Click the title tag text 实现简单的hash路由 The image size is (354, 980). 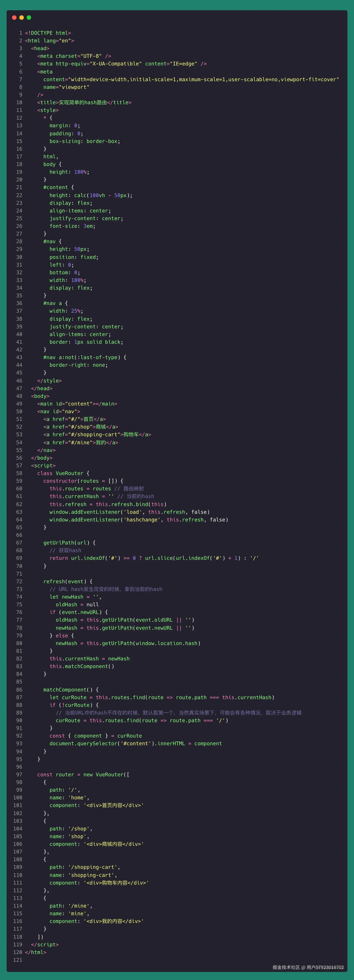click(x=83, y=102)
